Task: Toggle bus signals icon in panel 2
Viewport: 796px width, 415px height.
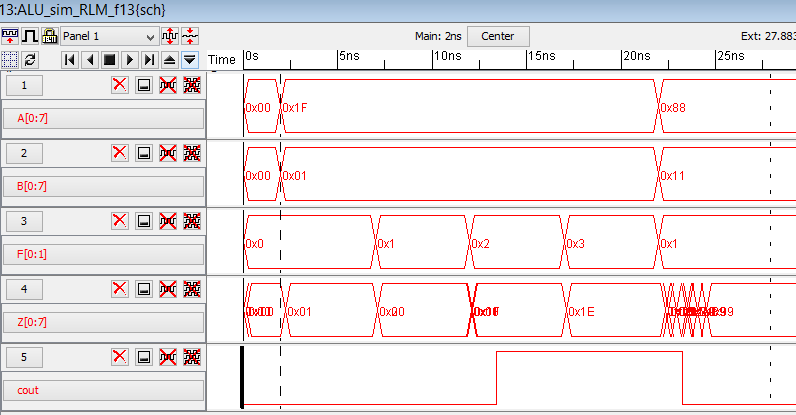Action: coord(192,153)
